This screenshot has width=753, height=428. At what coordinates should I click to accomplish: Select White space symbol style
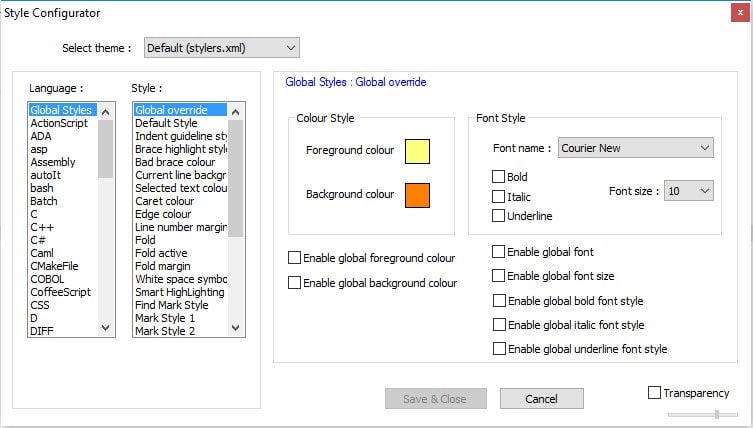pos(180,279)
